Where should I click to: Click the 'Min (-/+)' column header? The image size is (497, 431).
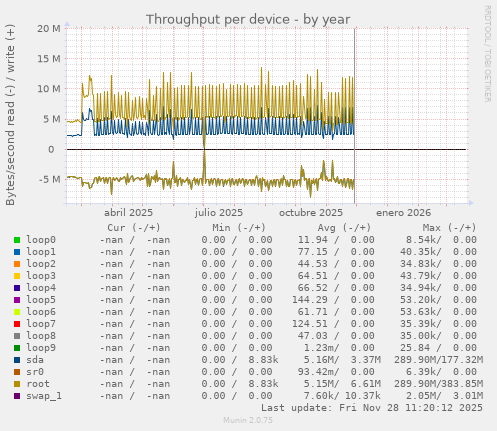(x=239, y=228)
